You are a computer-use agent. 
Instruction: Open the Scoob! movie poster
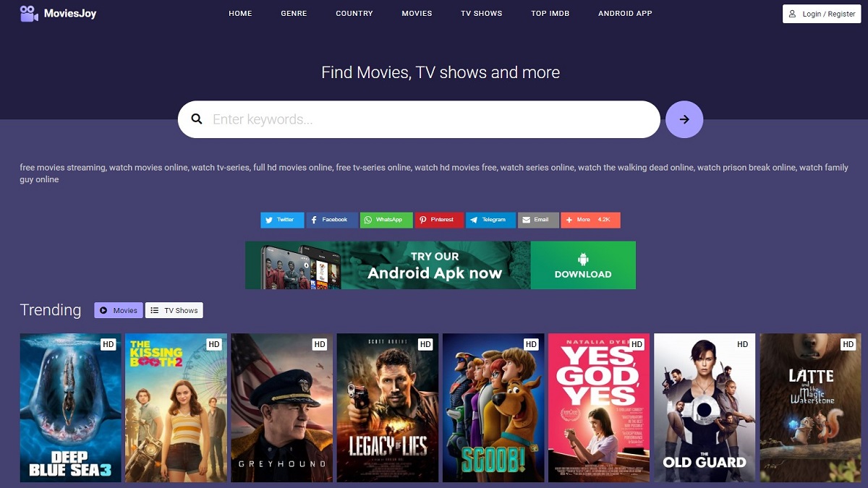pos(493,408)
